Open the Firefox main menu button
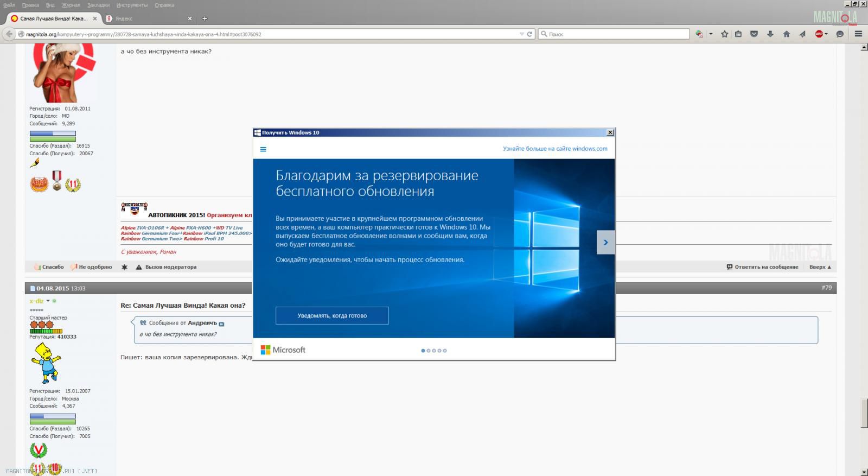Screen dimensions: 868x476 pyautogui.click(x=858, y=34)
